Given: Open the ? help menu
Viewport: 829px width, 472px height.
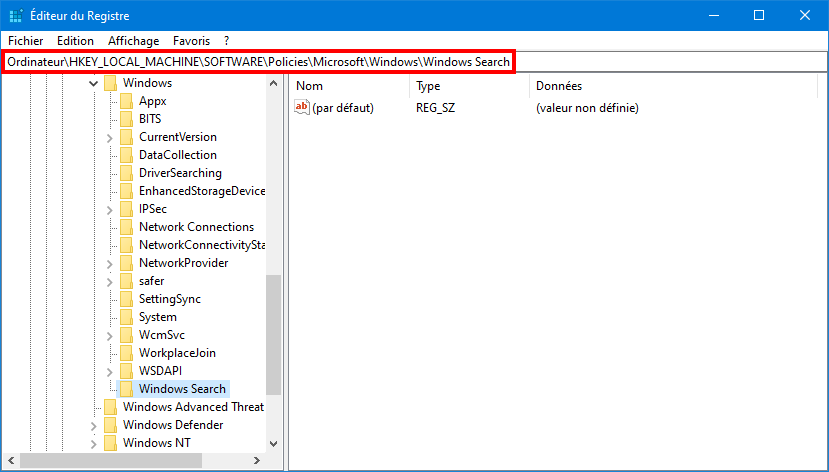Looking at the screenshot, I should pyautogui.click(x=226, y=41).
